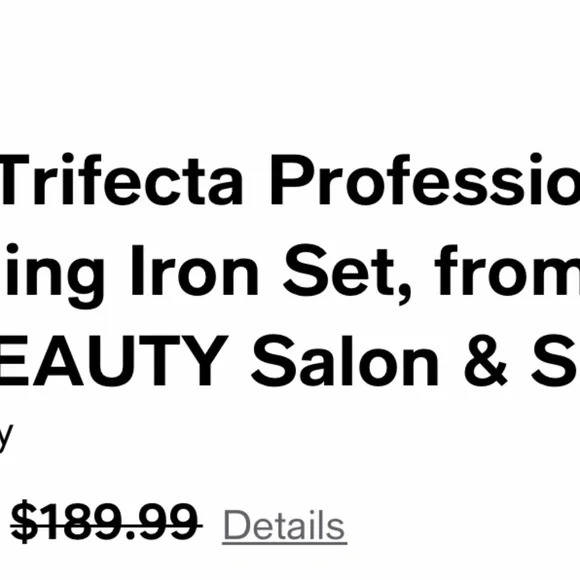This screenshot has height=580, width=580.
Task: Click the capital D of the Details link
Action: (x=236, y=525)
